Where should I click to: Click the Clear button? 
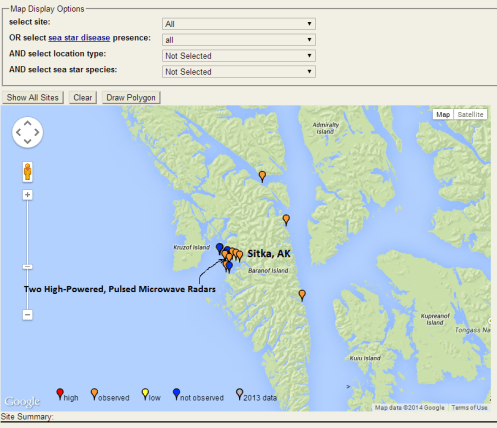pyautogui.click(x=83, y=98)
